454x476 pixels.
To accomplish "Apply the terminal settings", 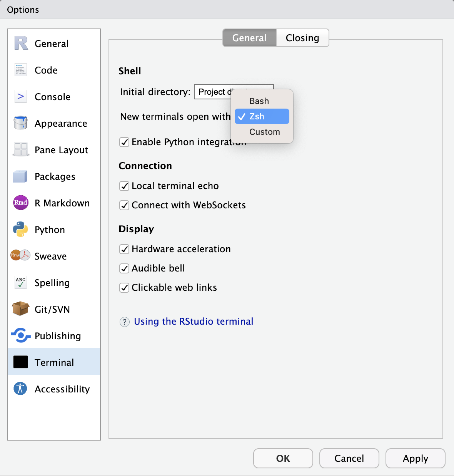I will pos(415,458).
